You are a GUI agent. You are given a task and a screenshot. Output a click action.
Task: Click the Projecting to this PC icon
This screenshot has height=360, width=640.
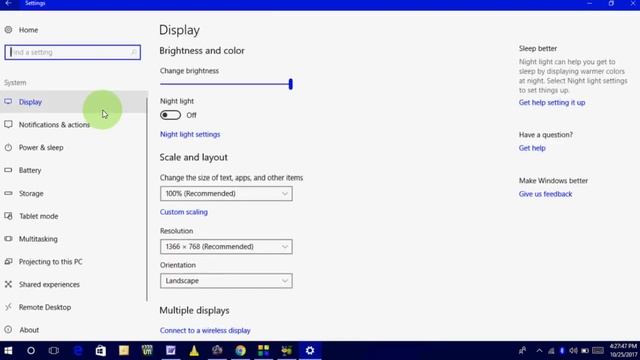click(x=8, y=261)
